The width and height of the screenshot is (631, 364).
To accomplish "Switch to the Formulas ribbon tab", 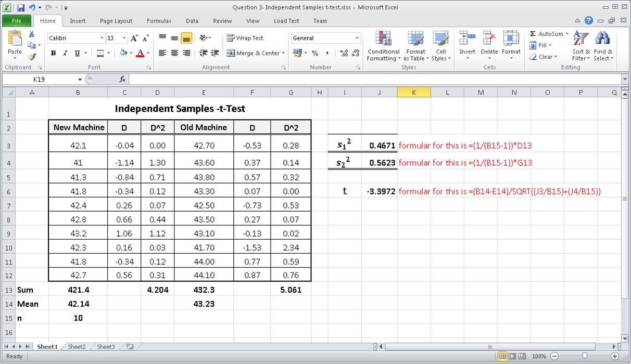I will click(x=159, y=21).
